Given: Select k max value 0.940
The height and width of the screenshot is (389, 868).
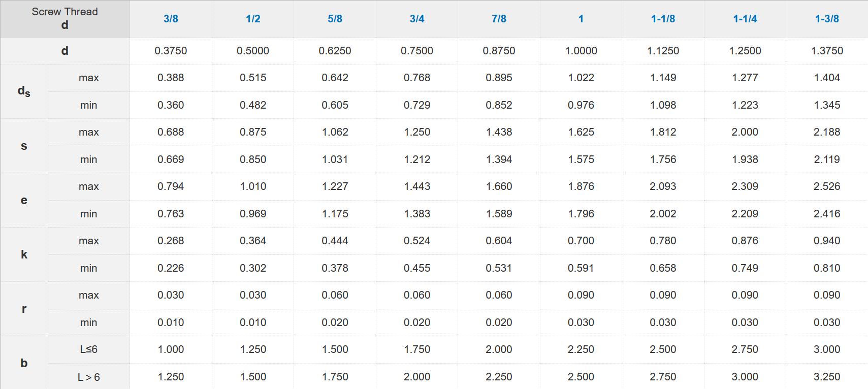Looking at the screenshot, I should coord(827,241).
